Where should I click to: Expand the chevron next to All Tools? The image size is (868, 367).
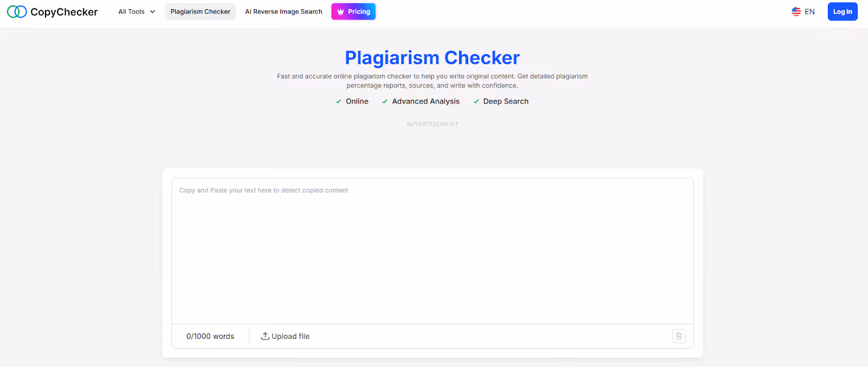point(152,11)
